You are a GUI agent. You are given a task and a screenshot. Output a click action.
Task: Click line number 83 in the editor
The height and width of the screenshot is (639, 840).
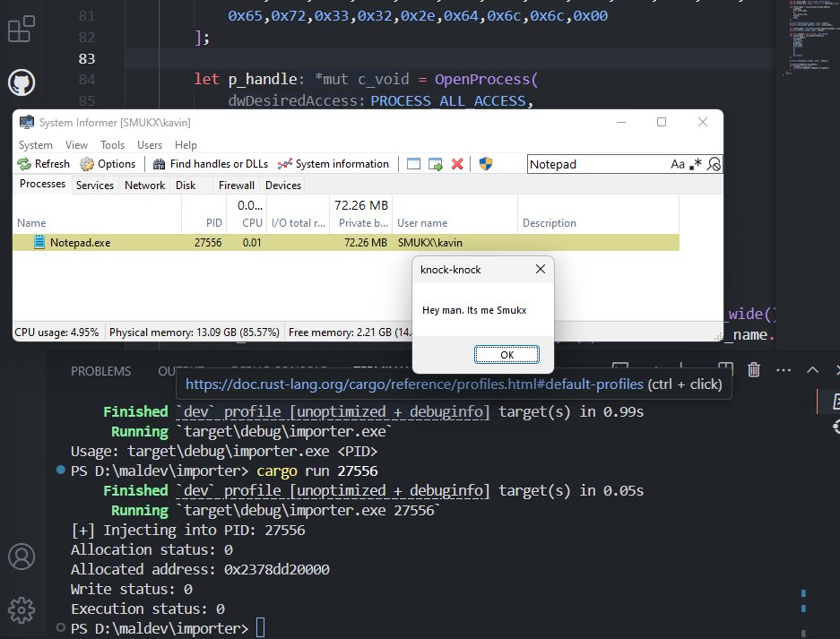tap(87, 58)
